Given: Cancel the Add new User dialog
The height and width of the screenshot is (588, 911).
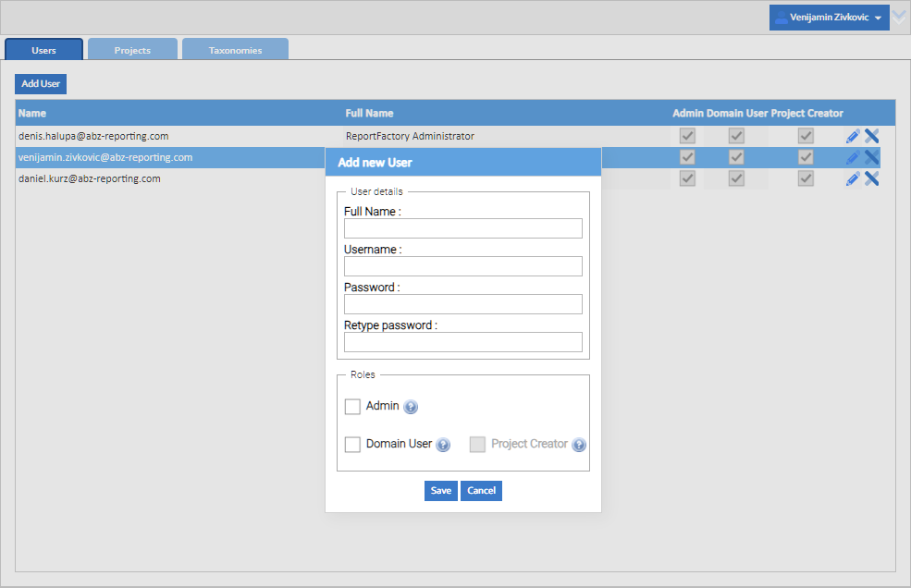Looking at the screenshot, I should [481, 490].
